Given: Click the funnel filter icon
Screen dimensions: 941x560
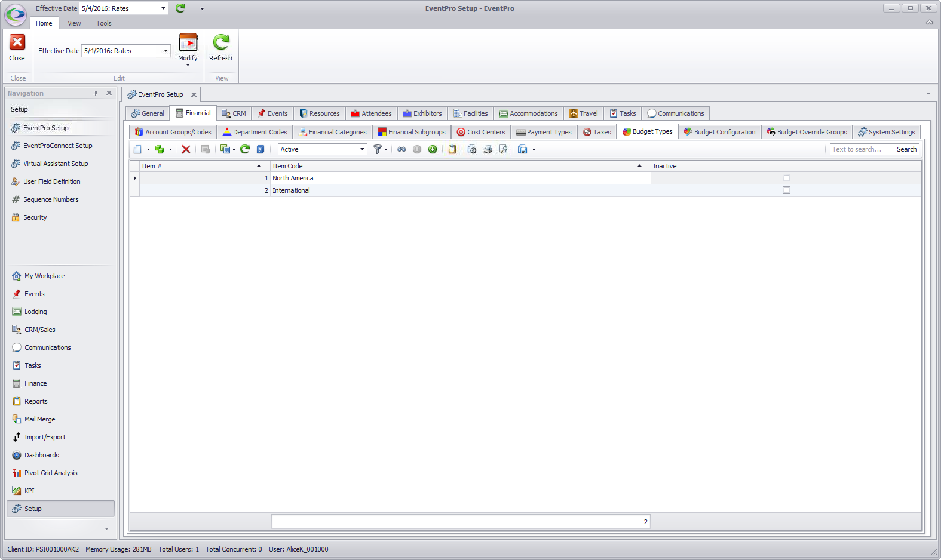Looking at the screenshot, I should [378, 149].
